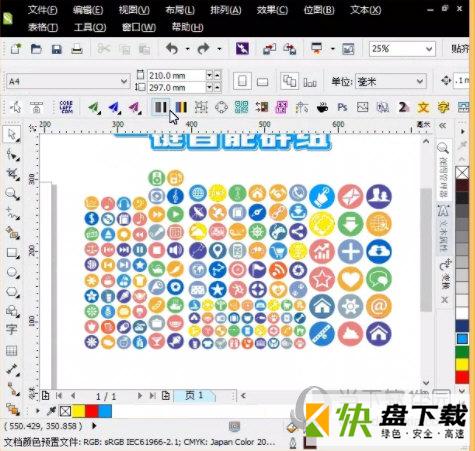Click the orange 文 plugin icon
This screenshot has width=475, height=451.
click(x=423, y=107)
